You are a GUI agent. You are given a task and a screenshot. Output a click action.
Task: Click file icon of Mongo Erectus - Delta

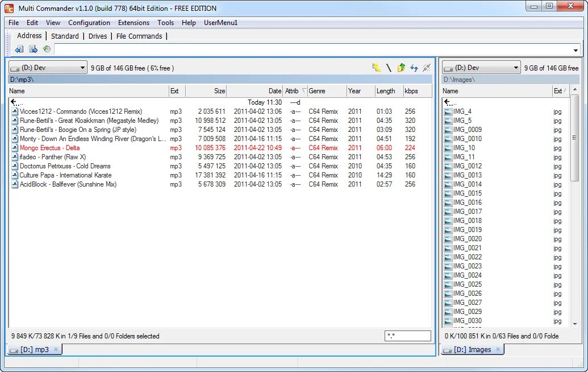pos(15,148)
